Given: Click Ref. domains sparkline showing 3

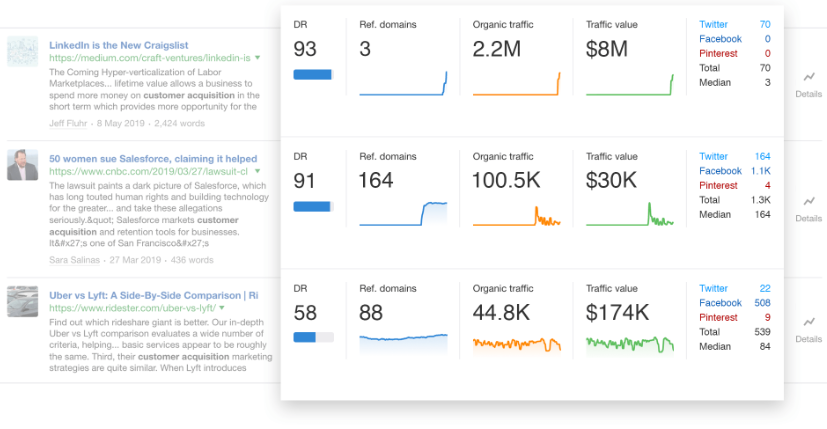Looking at the screenshot, I should [x=403, y=83].
